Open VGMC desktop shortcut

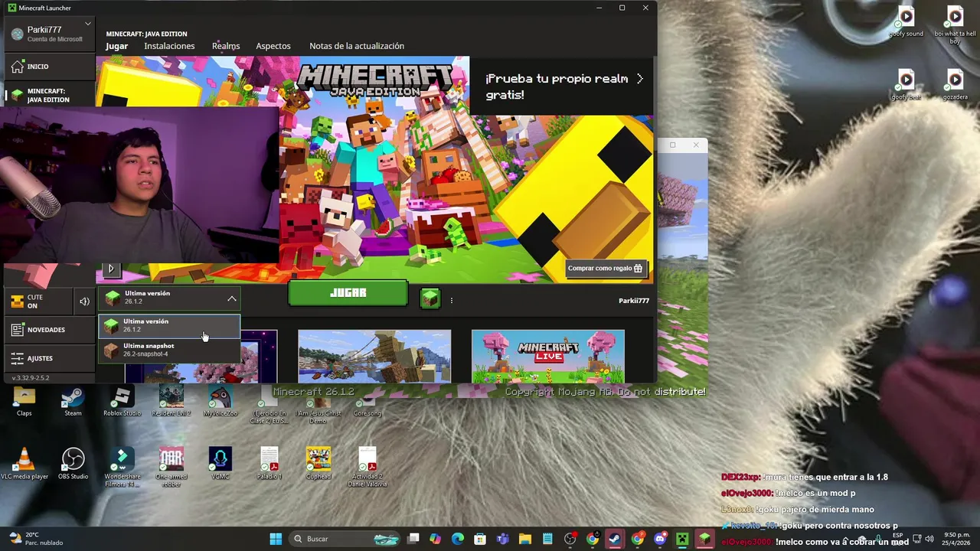point(220,464)
